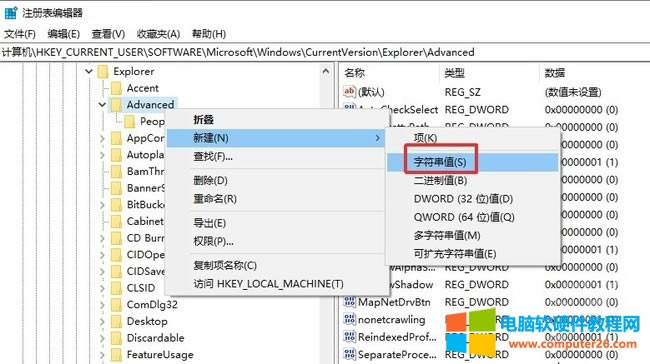The width and height of the screenshot is (650, 364).
Task: Click the Discardable folder icon
Action: tap(116, 338)
